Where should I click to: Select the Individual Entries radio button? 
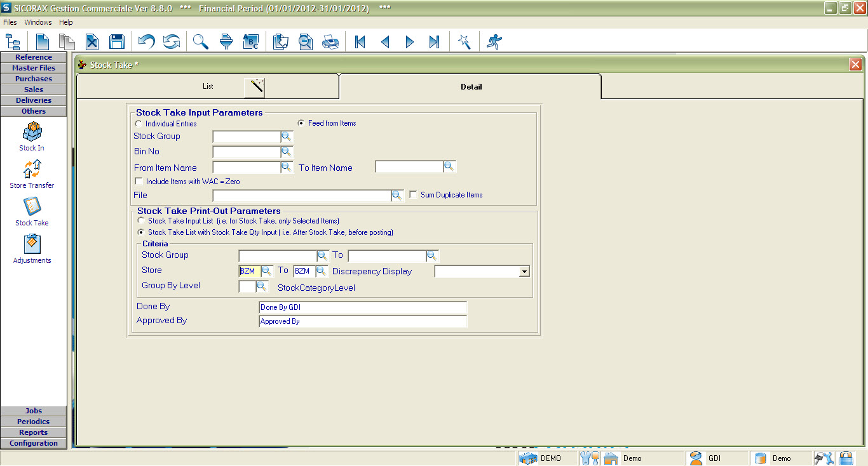point(139,124)
